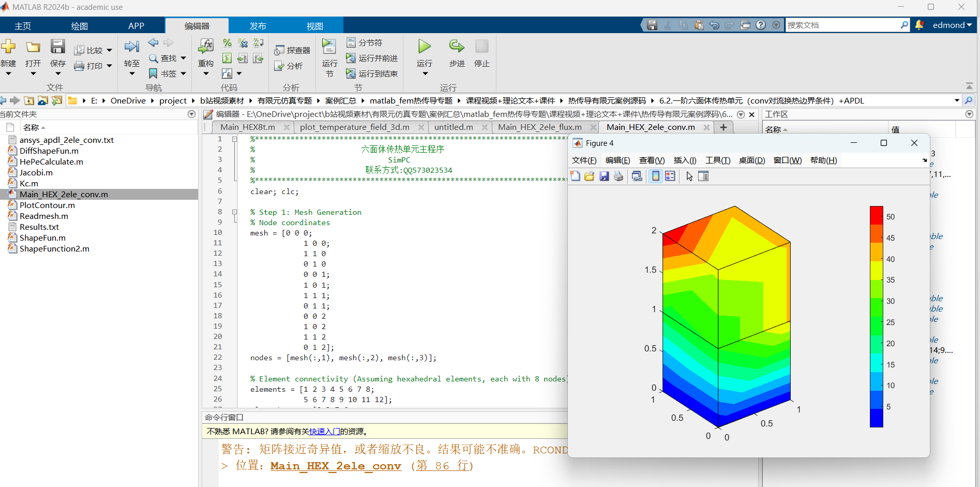Click the save icon in the Figure 4 toolbar

(x=604, y=176)
